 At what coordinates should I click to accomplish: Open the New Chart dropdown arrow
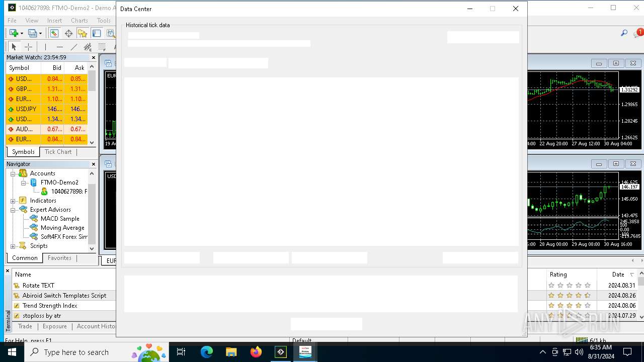pos(22,33)
